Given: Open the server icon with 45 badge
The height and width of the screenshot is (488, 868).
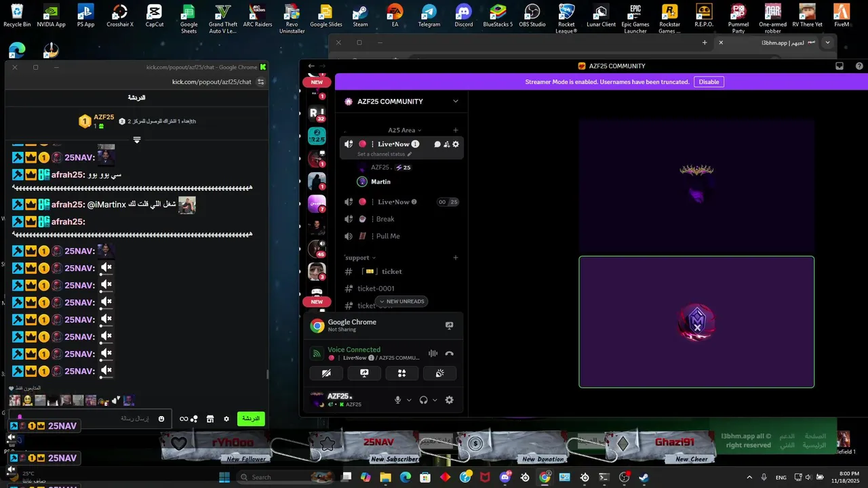Looking at the screenshot, I should pyautogui.click(x=317, y=249).
